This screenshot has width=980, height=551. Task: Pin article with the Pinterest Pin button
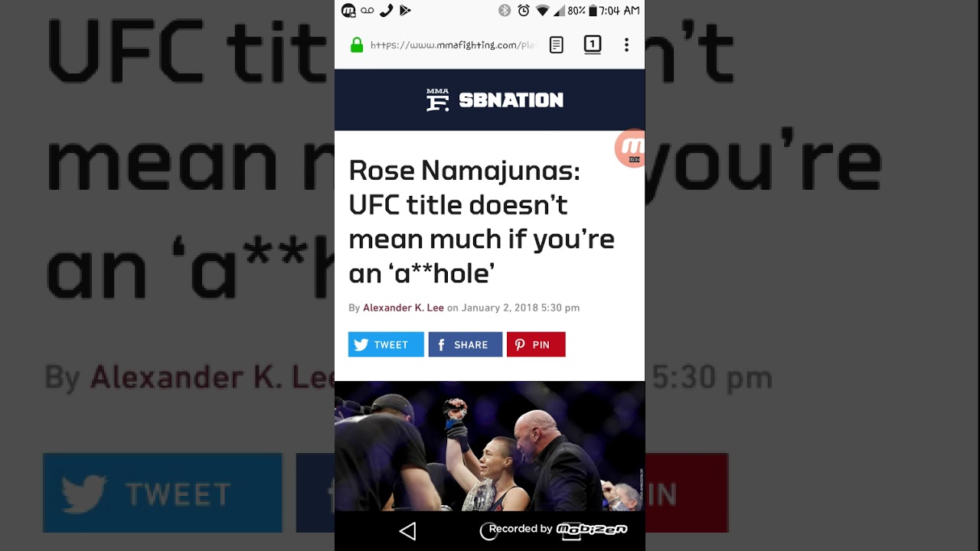[x=536, y=344]
